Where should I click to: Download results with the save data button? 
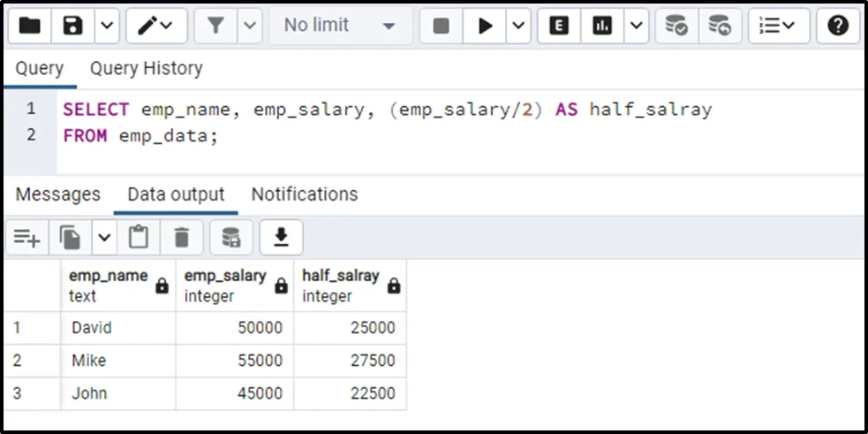pyautogui.click(x=282, y=237)
